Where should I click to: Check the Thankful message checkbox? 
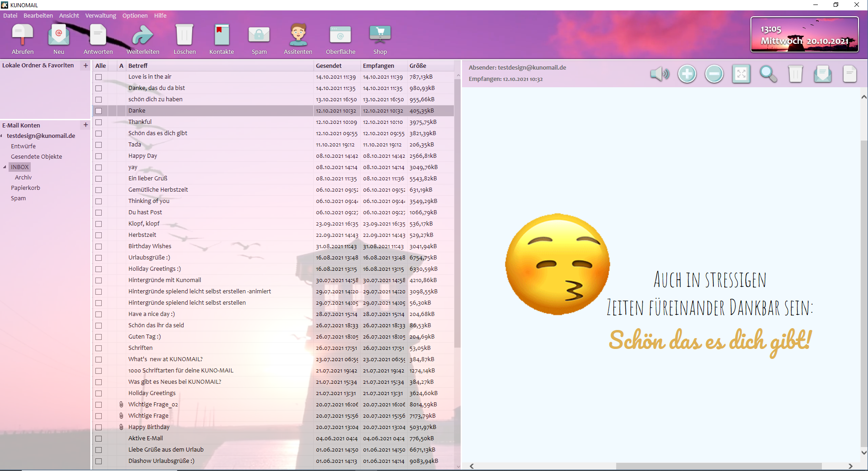pyautogui.click(x=99, y=122)
